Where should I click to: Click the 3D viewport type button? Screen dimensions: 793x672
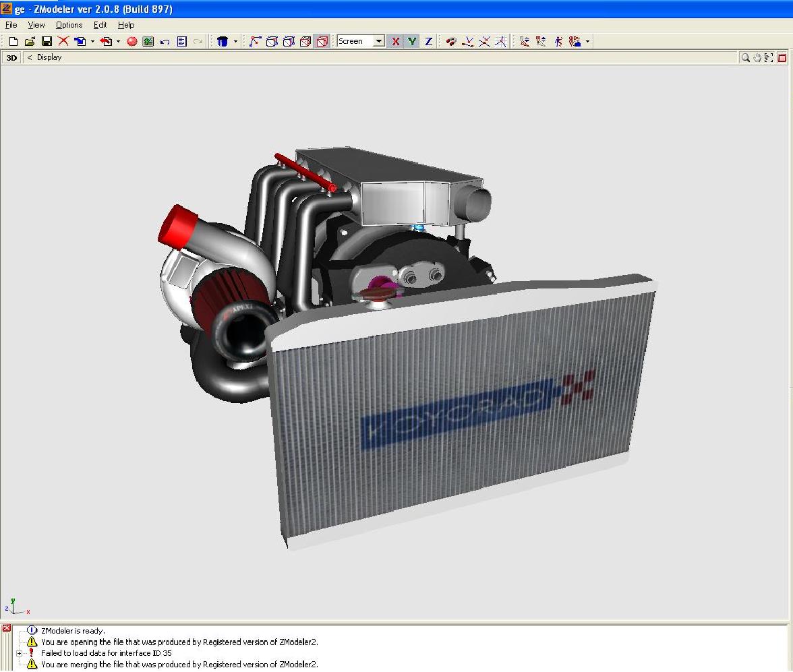pyautogui.click(x=11, y=58)
